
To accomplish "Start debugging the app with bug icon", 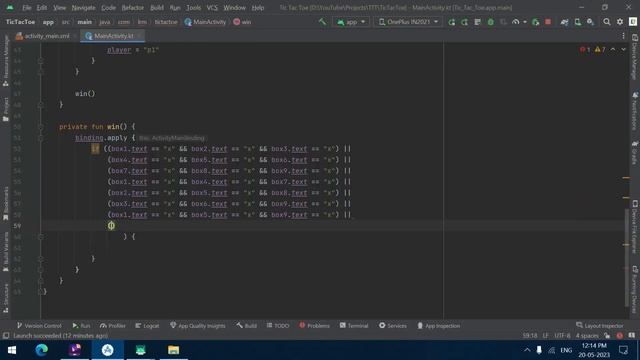I will 491,22.
